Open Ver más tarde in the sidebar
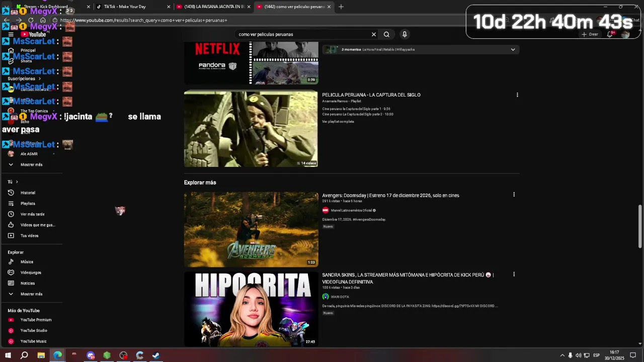The width and height of the screenshot is (644, 362). pos(31,214)
